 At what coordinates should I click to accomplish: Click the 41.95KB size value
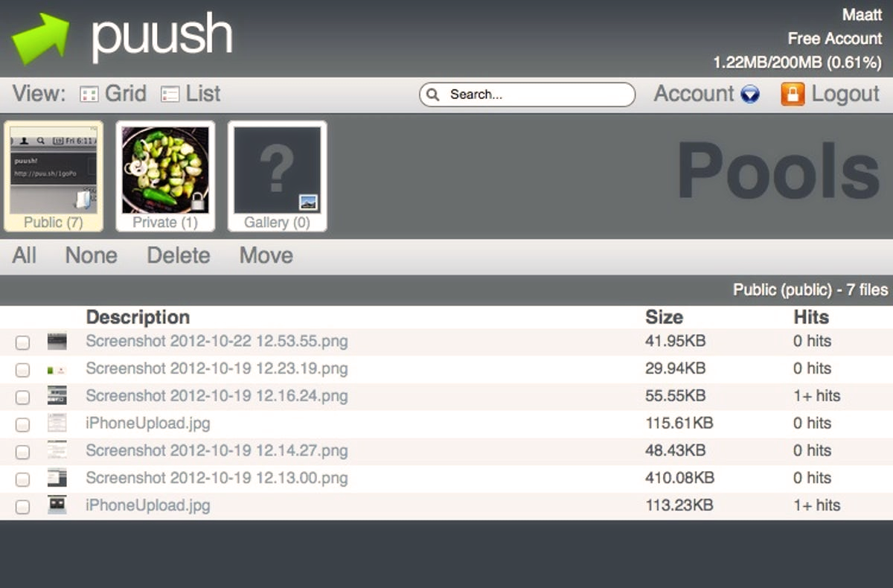tap(675, 342)
